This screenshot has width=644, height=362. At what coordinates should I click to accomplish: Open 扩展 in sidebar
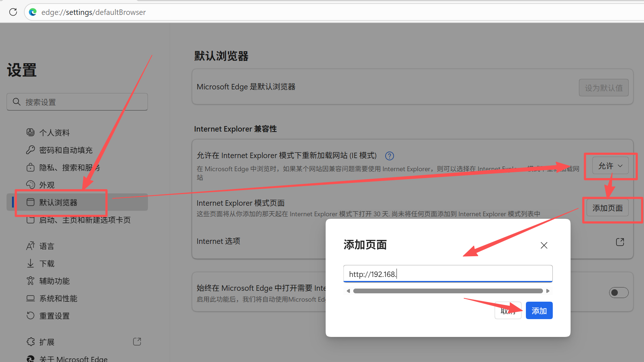pyautogui.click(x=47, y=342)
